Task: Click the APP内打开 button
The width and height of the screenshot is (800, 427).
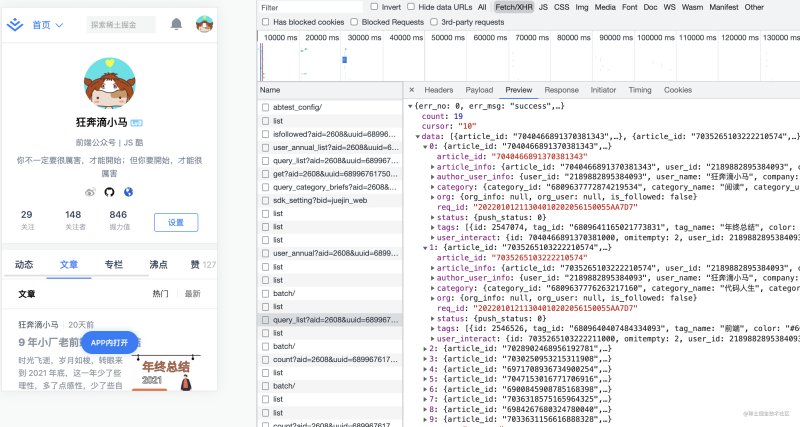Action: 110,343
